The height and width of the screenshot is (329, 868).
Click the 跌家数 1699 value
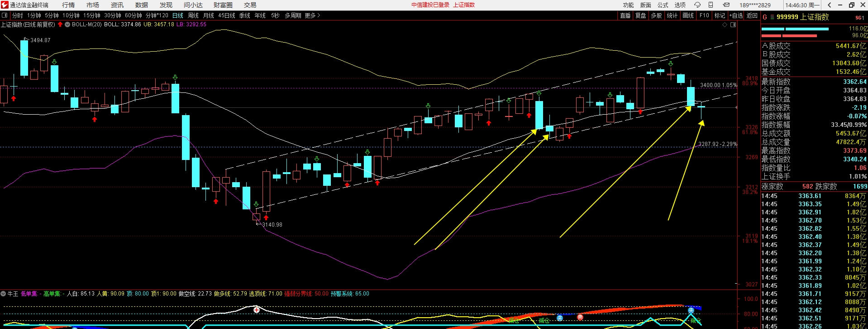pyautogui.click(x=860, y=187)
